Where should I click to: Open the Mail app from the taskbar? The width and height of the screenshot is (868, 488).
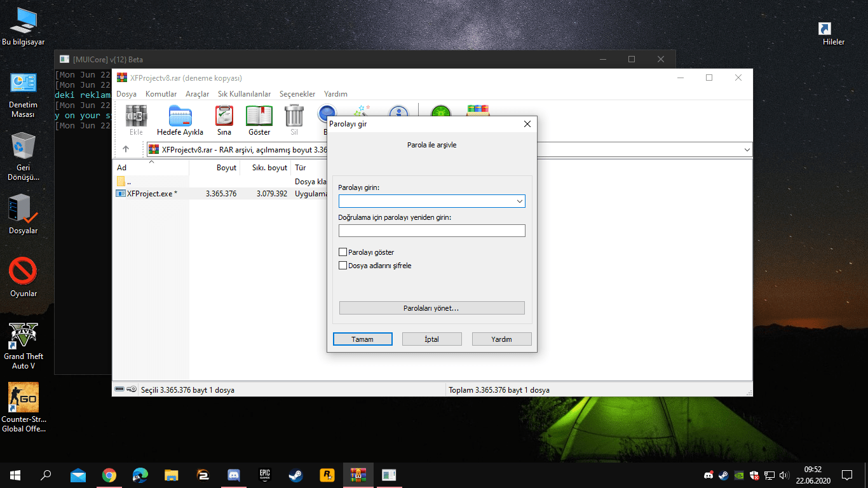click(78, 475)
